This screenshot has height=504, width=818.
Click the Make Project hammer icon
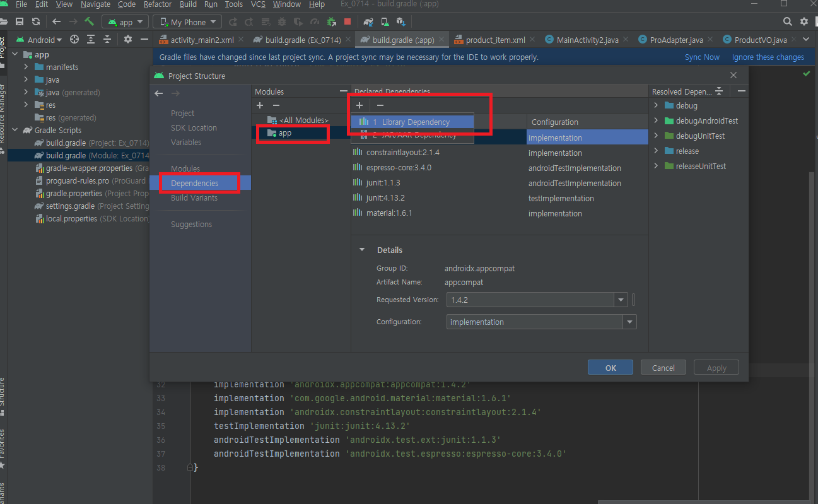click(90, 21)
